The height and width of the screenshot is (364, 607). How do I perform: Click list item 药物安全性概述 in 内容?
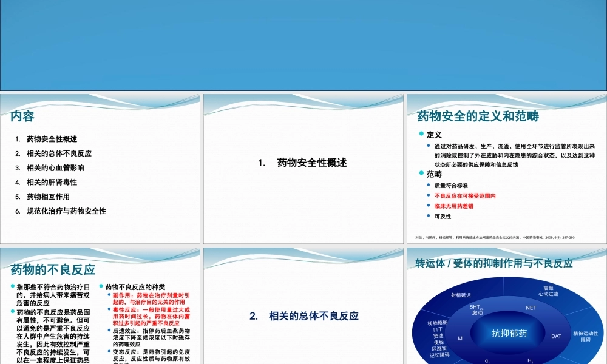click(52, 137)
